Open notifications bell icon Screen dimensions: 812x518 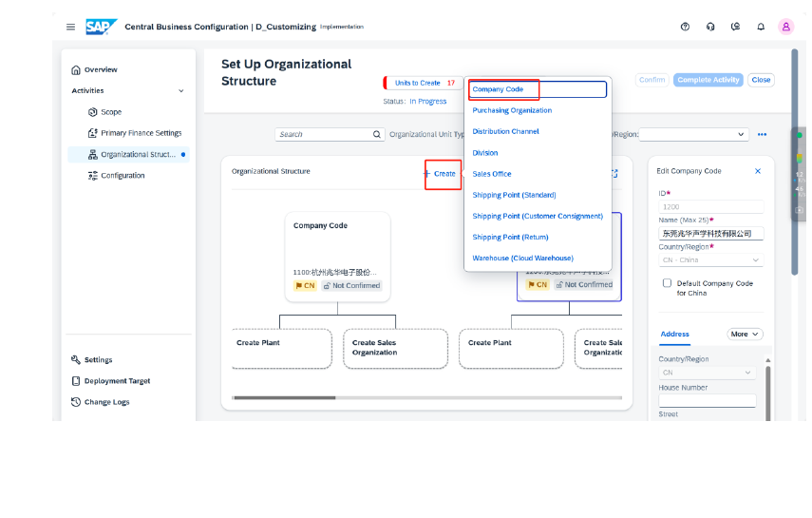[x=761, y=27]
